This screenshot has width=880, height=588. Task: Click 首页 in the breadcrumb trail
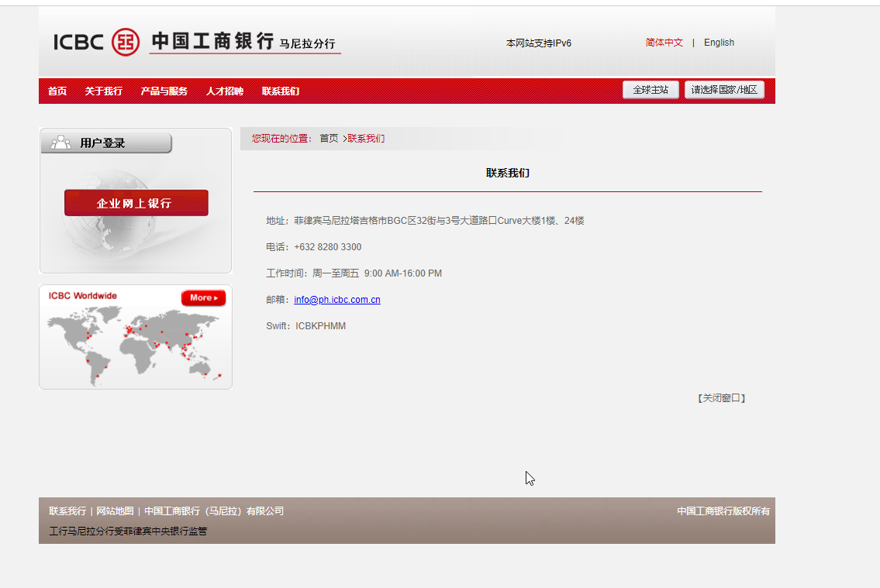click(329, 139)
